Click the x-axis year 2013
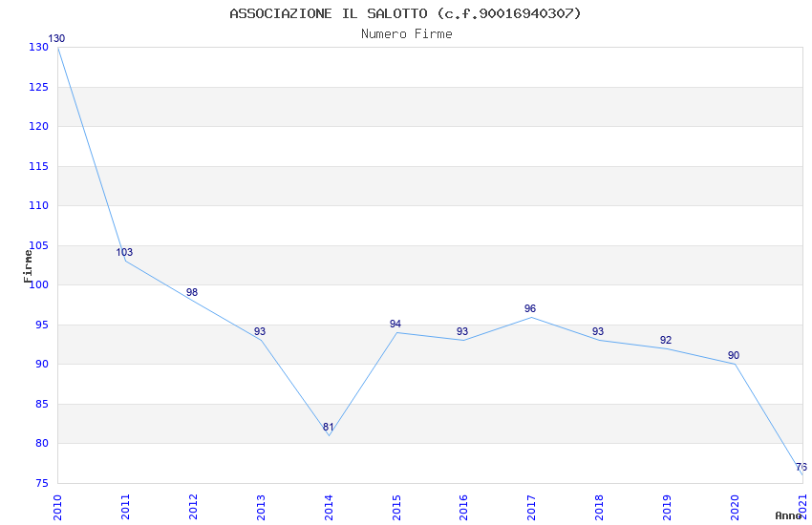The image size is (812, 525). point(261,507)
